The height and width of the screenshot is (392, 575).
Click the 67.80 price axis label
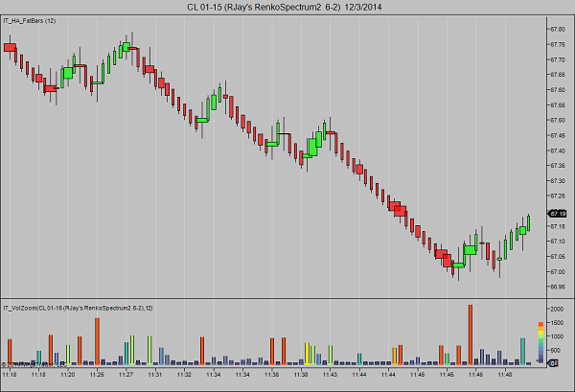pyautogui.click(x=558, y=30)
